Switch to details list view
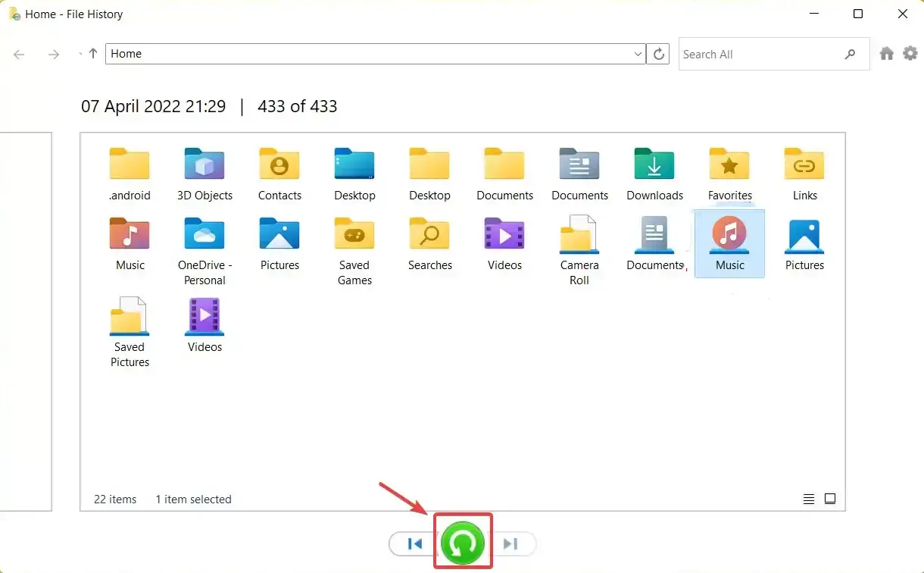The image size is (924, 573). pos(809,499)
